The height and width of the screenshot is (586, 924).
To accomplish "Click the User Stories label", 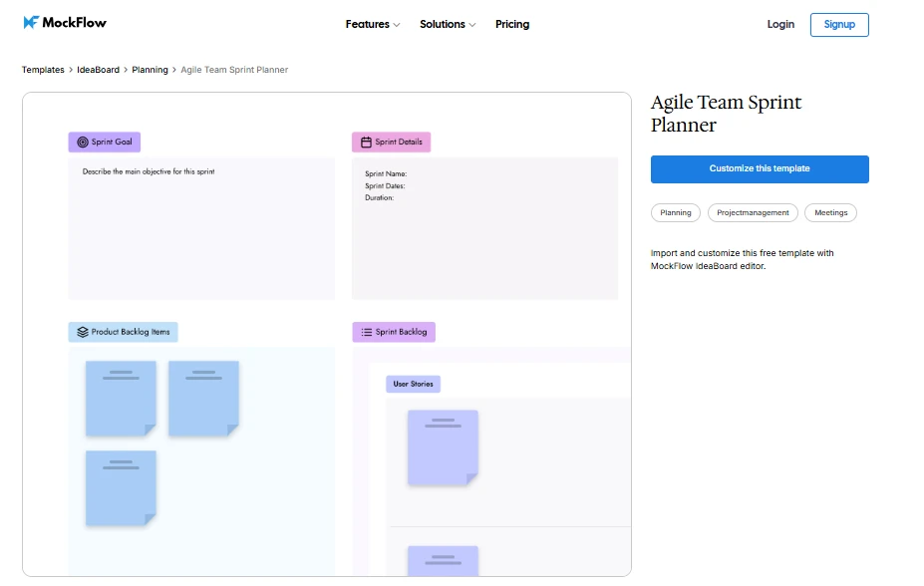I will pyautogui.click(x=413, y=384).
